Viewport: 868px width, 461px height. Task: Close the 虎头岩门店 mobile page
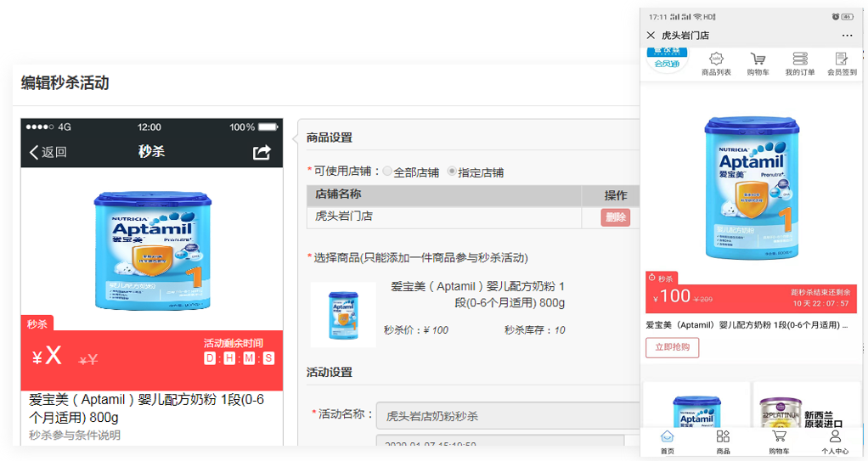[651, 36]
